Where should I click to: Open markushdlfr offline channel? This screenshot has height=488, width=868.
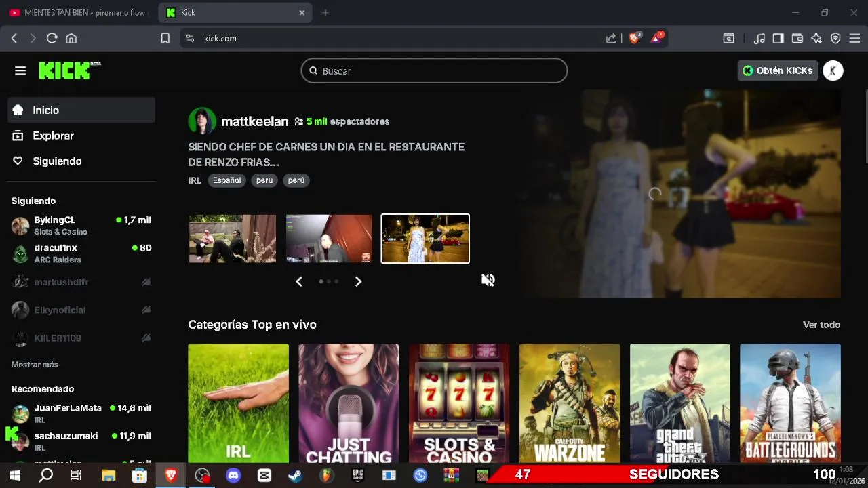(x=81, y=282)
